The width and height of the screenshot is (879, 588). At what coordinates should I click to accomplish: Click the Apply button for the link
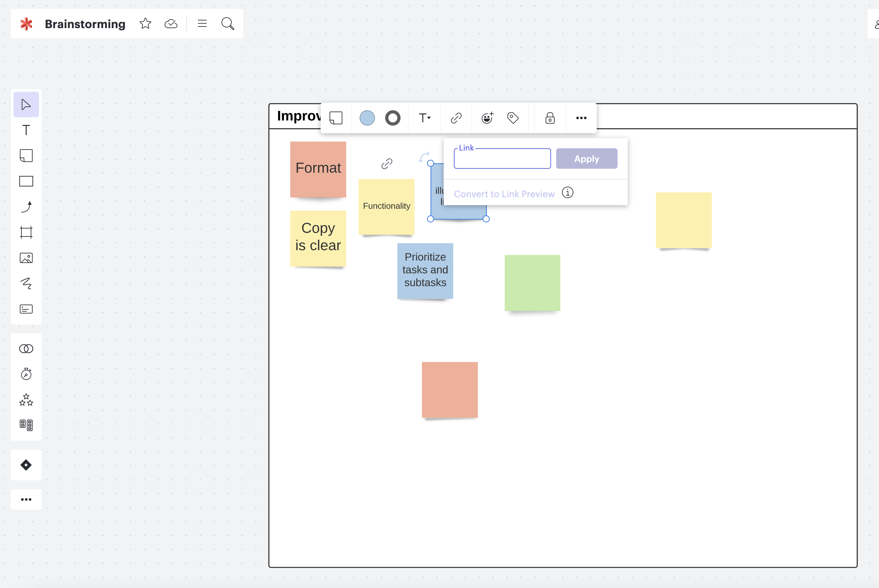586,158
